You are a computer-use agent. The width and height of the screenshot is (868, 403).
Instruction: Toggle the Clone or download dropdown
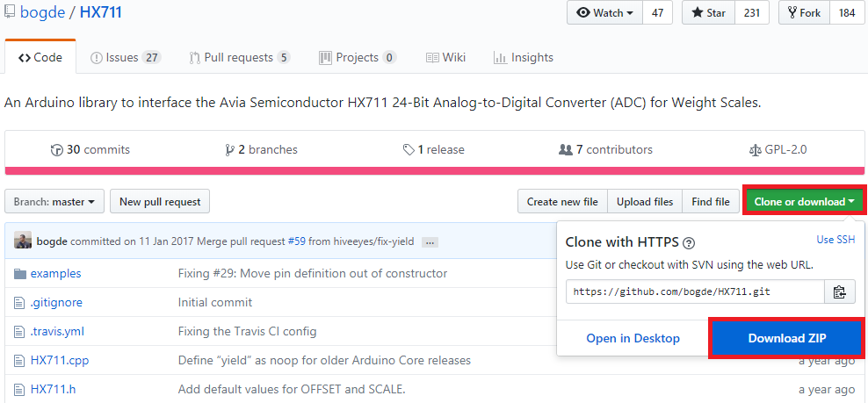804,202
